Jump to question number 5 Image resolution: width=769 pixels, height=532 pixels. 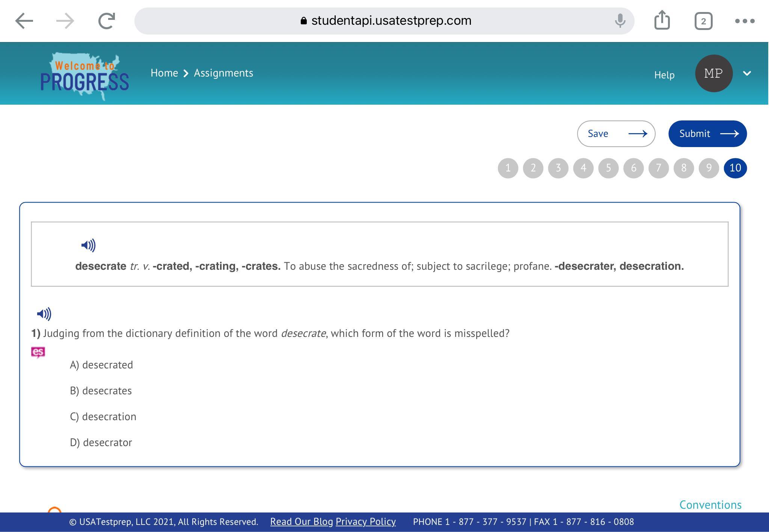click(x=608, y=168)
